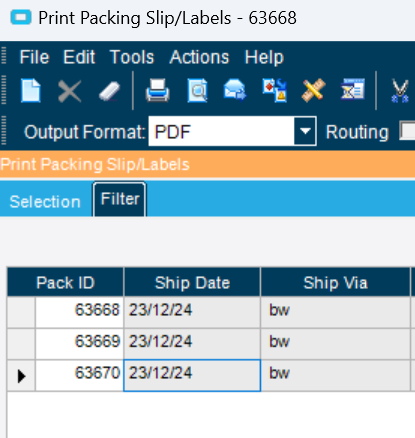This screenshot has width=415, height=438.
Task: Open the Actions menu
Action: coord(199,57)
